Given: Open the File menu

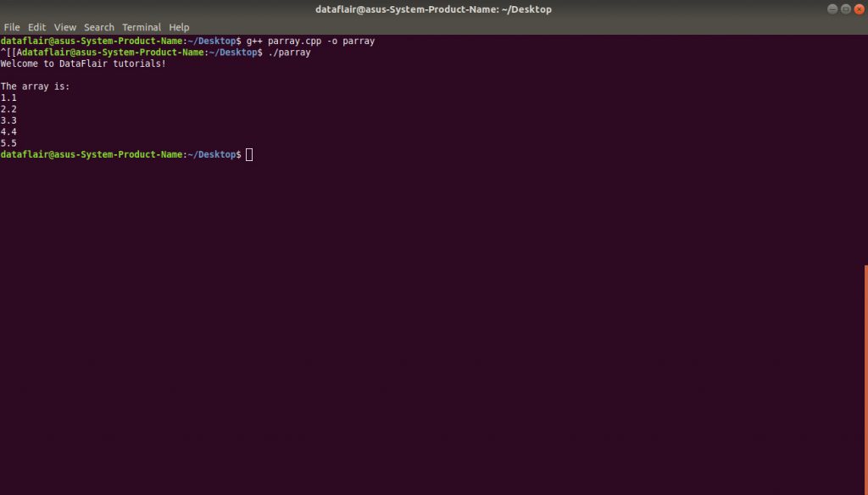Looking at the screenshot, I should pyautogui.click(x=12, y=27).
